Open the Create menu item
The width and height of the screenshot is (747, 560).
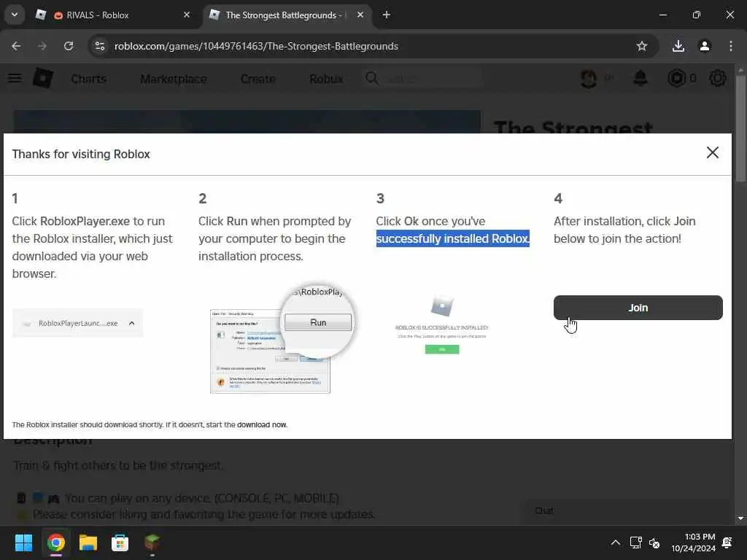click(258, 79)
